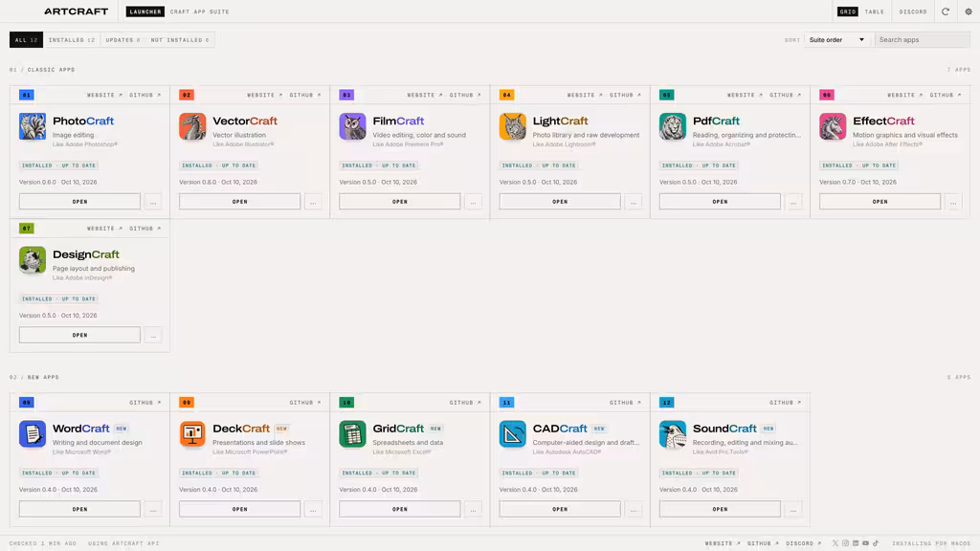Click the DeckCraft presentation icon
The width and height of the screenshot is (980, 551).
(x=192, y=433)
